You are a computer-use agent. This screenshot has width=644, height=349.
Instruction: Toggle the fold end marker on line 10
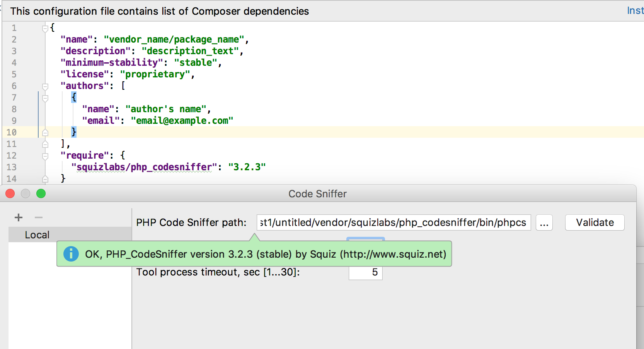click(x=45, y=133)
